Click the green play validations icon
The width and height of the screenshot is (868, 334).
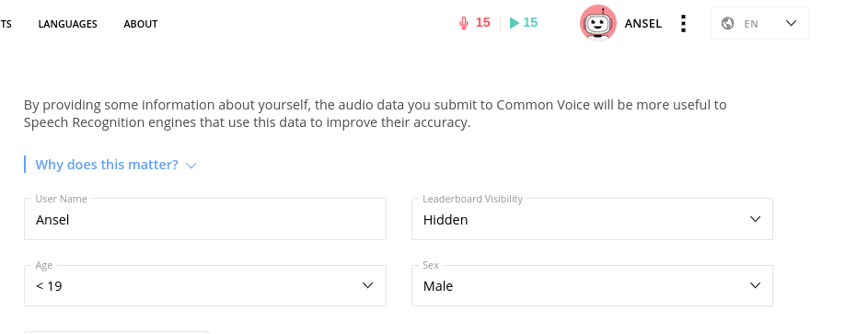click(x=515, y=23)
